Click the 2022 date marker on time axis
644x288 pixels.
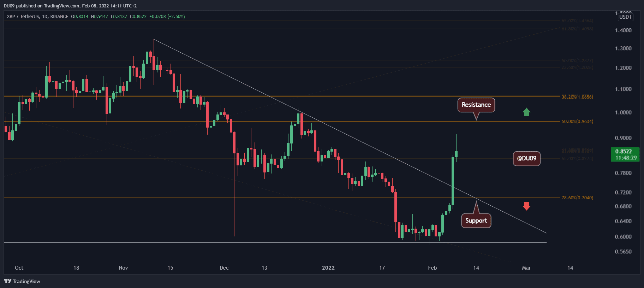[x=328, y=268]
